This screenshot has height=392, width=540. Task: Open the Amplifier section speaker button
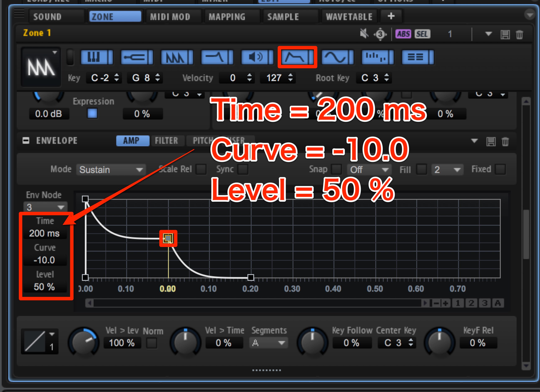tap(257, 57)
